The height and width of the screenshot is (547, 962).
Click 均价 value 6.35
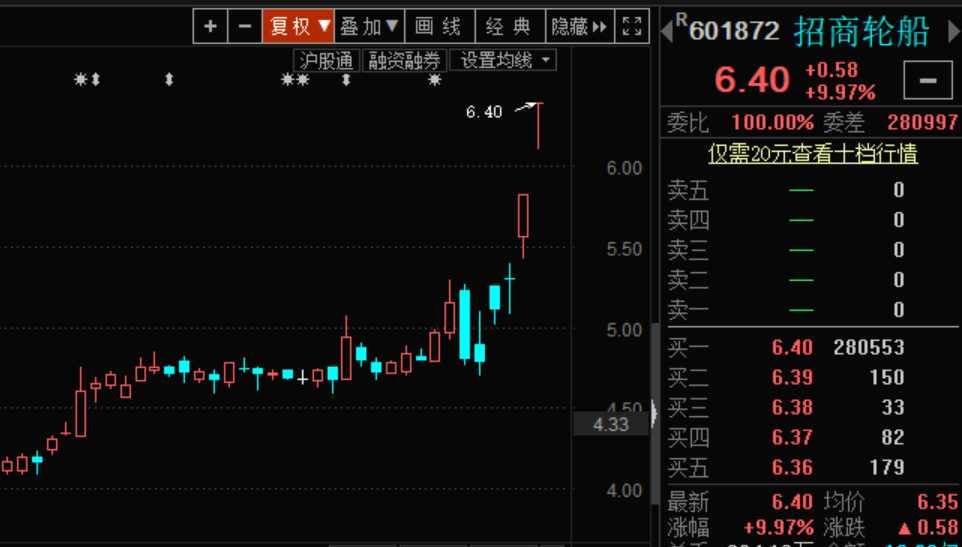click(937, 502)
